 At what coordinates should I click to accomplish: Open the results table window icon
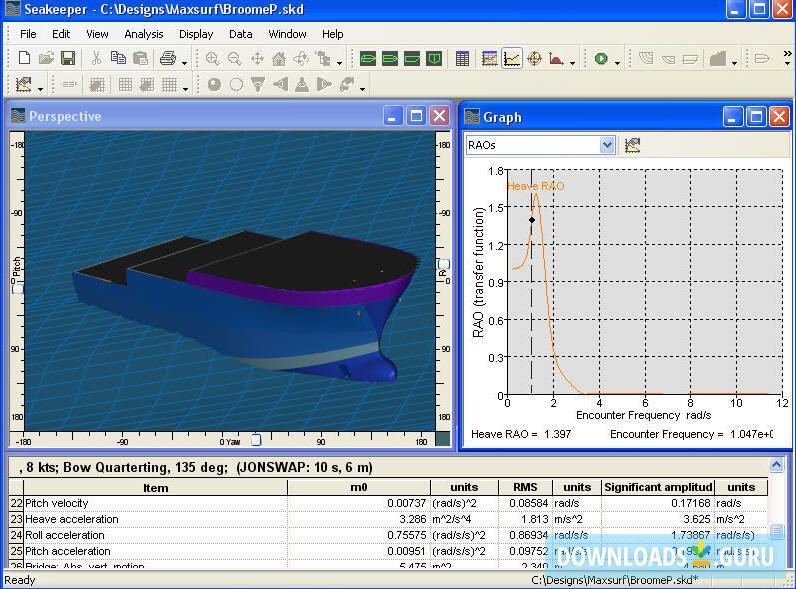tap(462, 59)
